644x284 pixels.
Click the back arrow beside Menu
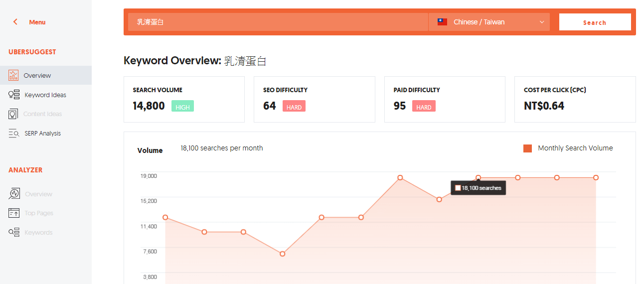point(15,22)
